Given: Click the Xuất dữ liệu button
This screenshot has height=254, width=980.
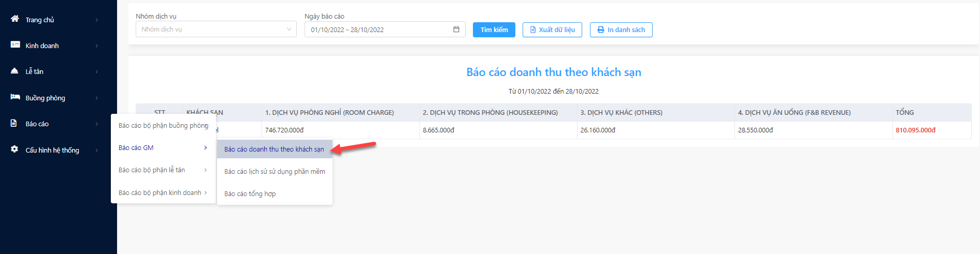Looking at the screenshot, I should [x=552, y=30].
